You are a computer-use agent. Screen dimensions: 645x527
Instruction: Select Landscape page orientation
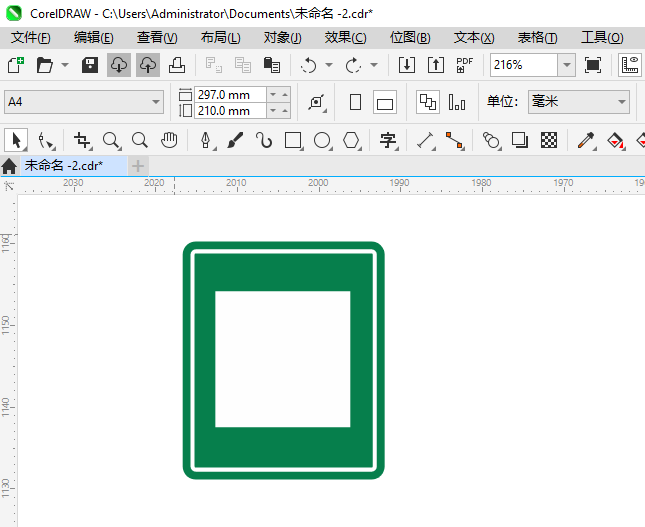(385, 102)
